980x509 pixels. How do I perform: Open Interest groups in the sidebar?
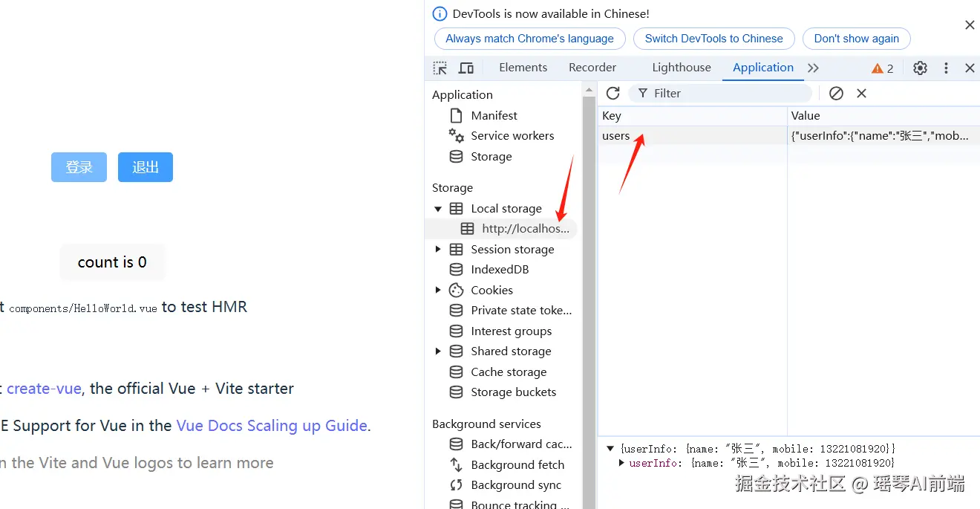[x=512, y=331]
